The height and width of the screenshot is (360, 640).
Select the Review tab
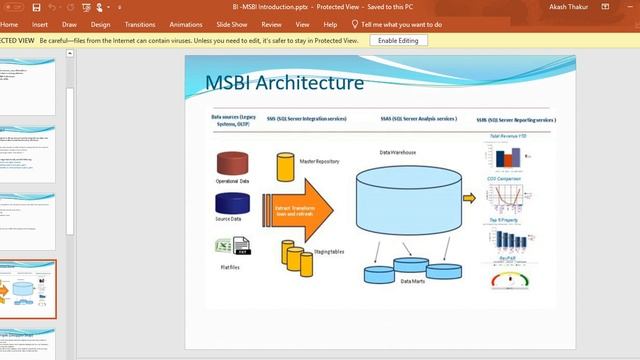tap(271, 24)
